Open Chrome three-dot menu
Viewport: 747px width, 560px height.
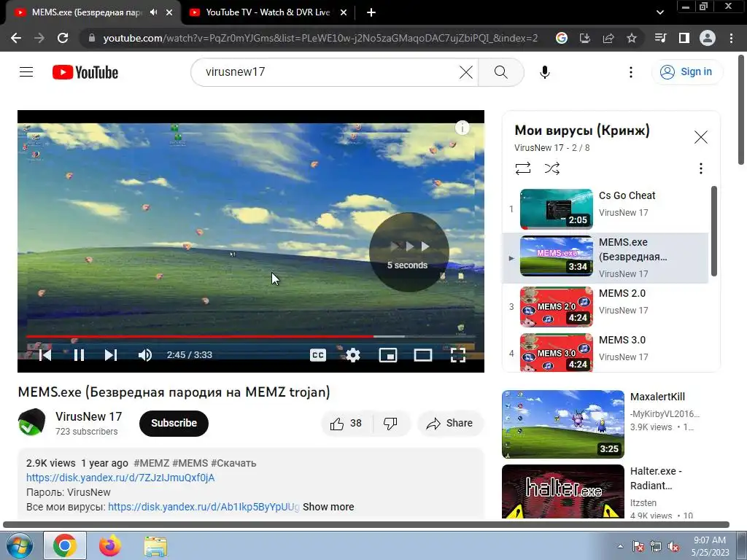click(x=731, y=38)
